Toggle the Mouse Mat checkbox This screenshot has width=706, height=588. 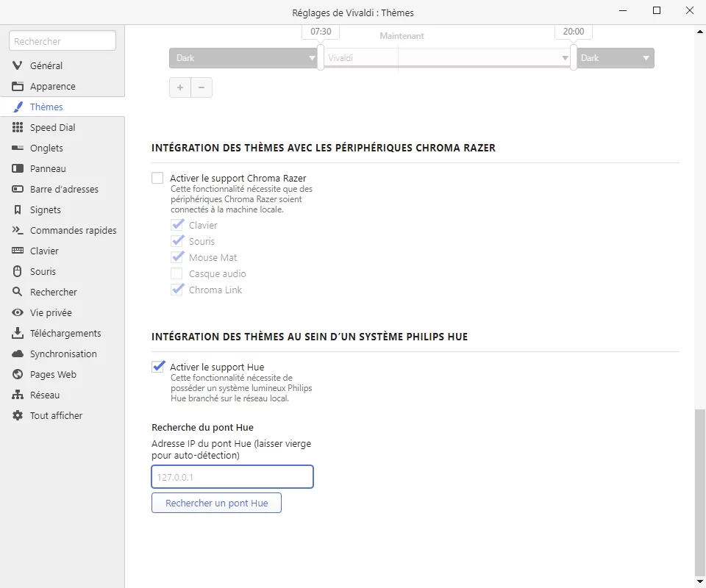point(177,257)
